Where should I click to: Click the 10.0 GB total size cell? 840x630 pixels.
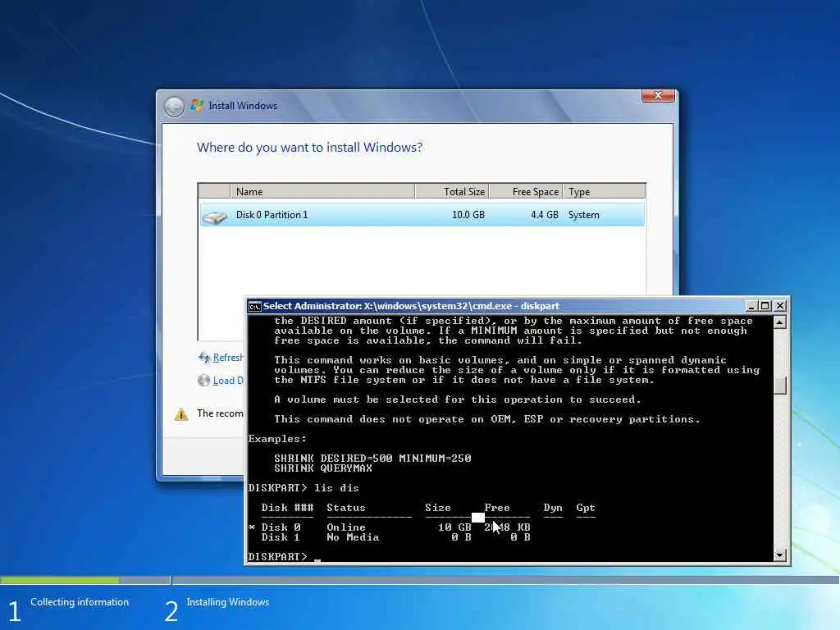click(468, 215)
